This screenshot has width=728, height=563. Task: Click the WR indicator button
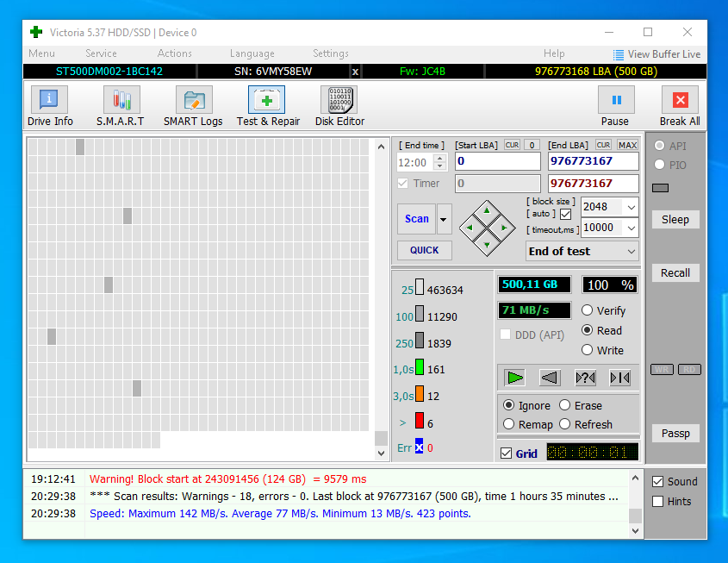click(x=662, y=370)
